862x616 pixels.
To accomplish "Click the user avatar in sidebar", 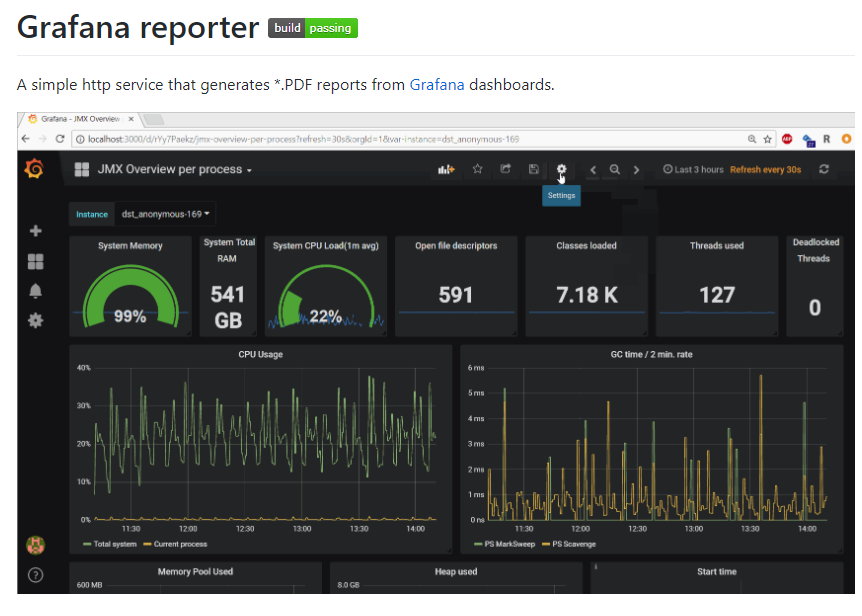I will click(36, 545).
